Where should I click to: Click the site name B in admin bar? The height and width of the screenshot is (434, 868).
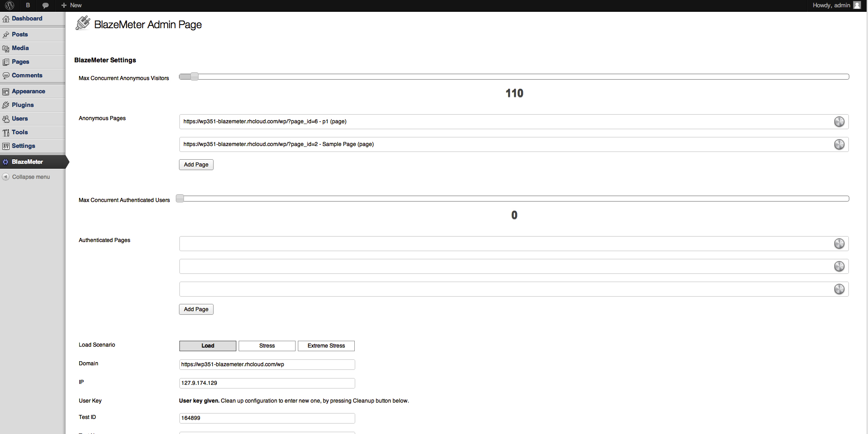(28, 5)
